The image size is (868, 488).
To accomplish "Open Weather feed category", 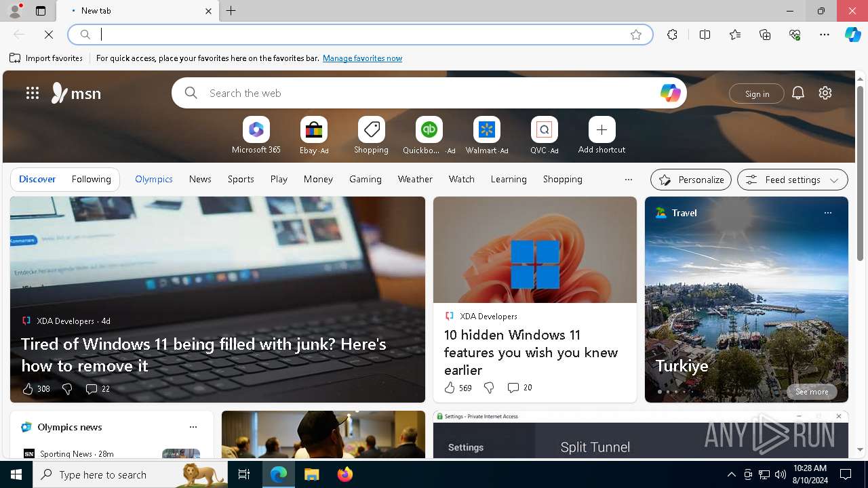I will [x=415, y=179].
